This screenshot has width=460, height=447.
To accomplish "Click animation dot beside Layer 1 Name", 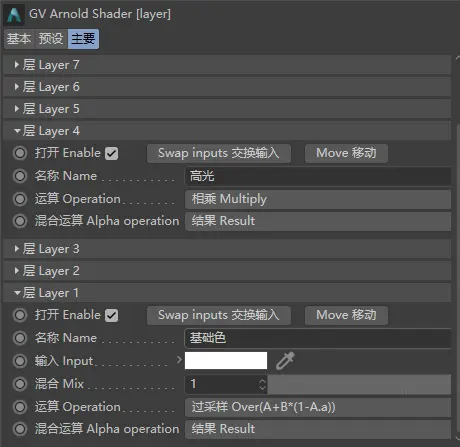I will (x=20, y=338).
